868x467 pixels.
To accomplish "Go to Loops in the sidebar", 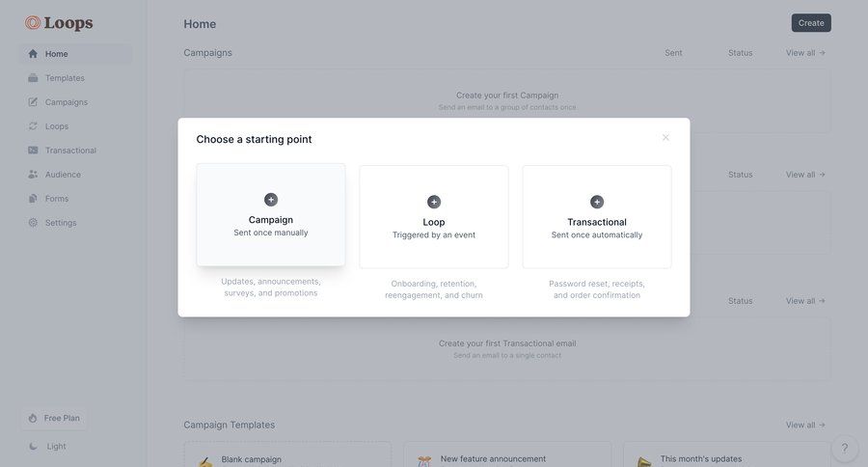I will click(76, 126).
